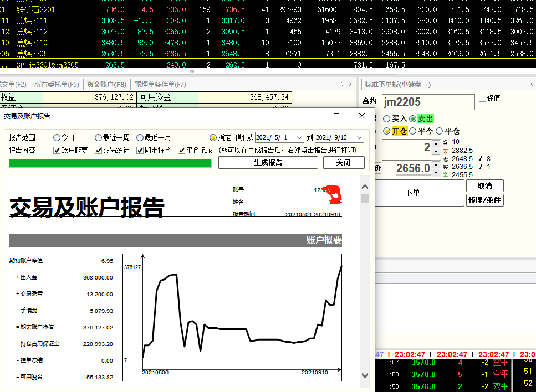
Task: Click the equity curve chart in report
Action: tap(232, 317)
